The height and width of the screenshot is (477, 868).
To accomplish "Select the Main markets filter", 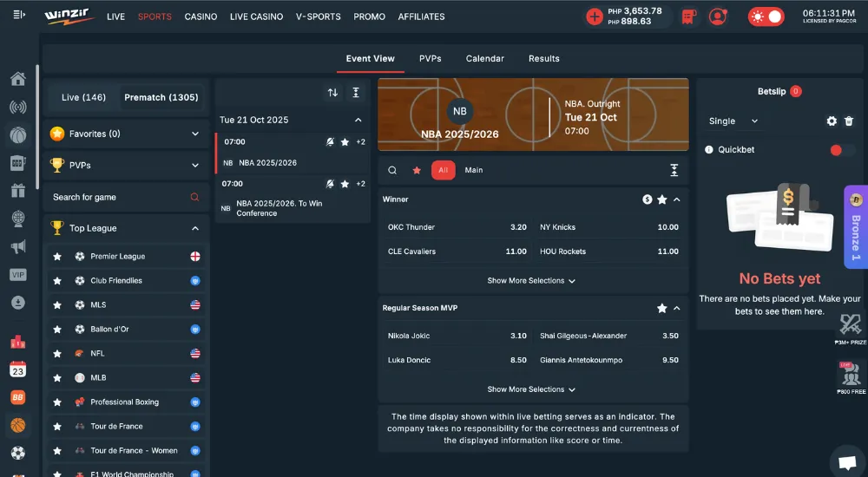I will 474,171.
